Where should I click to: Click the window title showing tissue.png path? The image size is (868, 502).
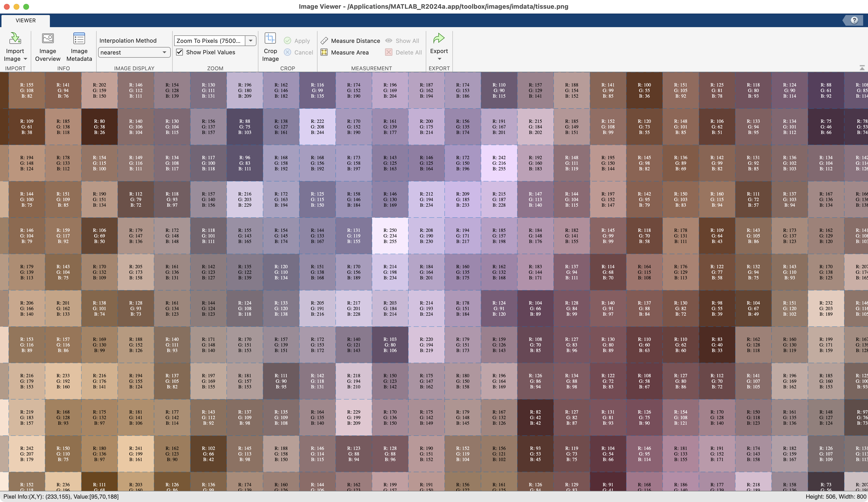click(433, 7)
